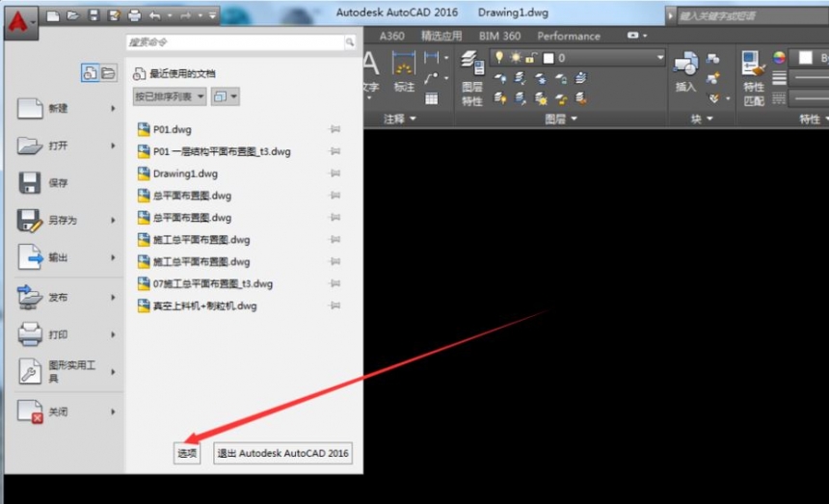This screenshot has height=504, width=829.
Task: Expand the 块 panel title arrow
Action: click(710, 119)
